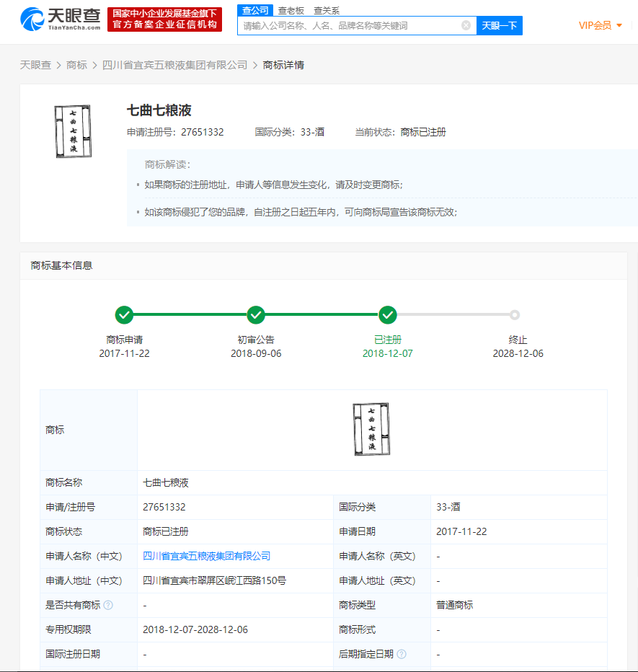Clear the search box with the X icon

(x=466, y=25)
